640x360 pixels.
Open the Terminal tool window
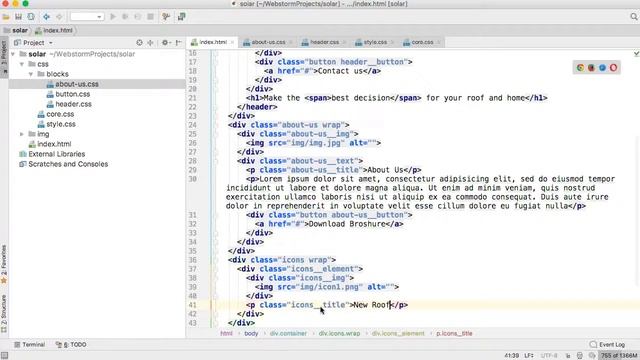(29, 344)
